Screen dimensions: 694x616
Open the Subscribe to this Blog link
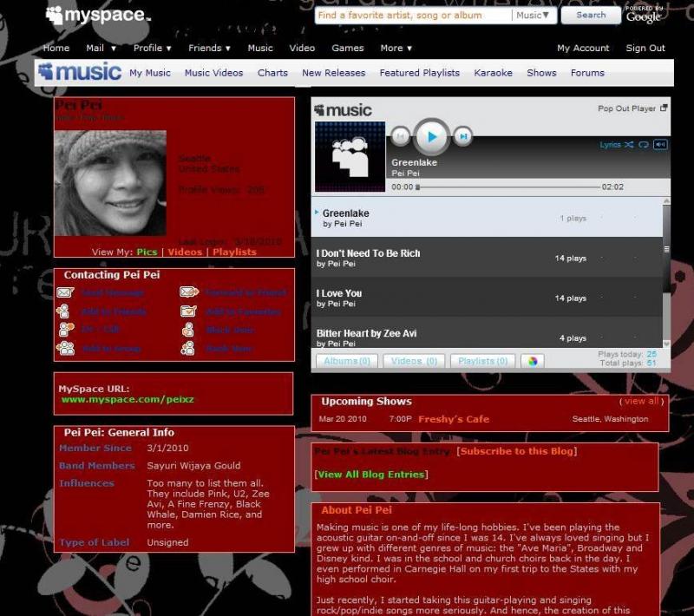[x=517, y=451]
